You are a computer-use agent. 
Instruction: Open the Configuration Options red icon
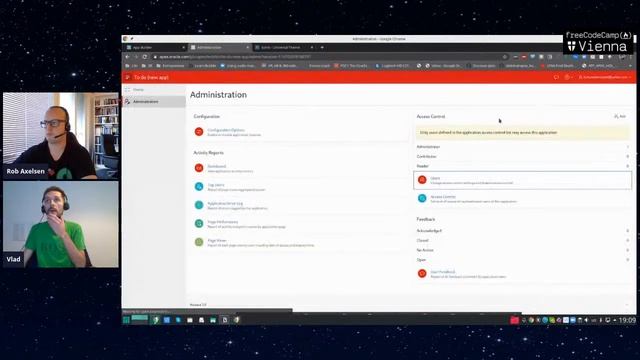point(199,131)
